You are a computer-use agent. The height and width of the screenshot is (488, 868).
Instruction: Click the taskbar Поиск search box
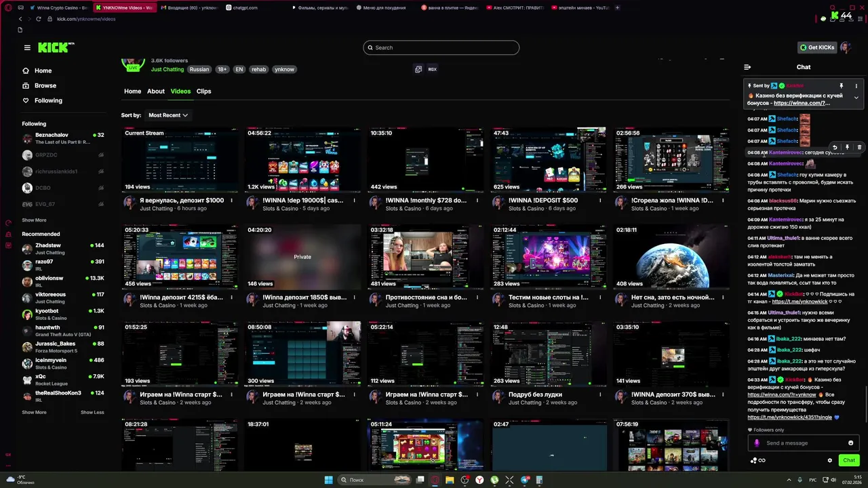375,480
